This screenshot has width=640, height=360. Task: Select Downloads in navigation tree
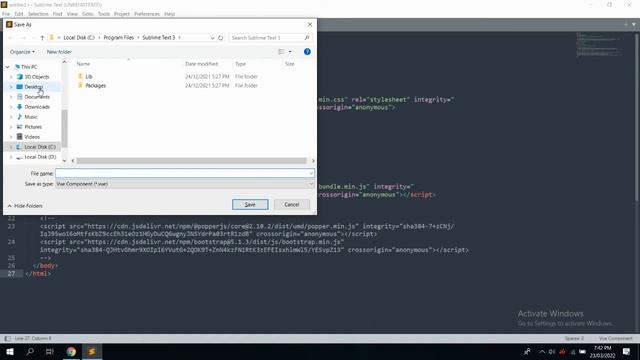(37, 107)
